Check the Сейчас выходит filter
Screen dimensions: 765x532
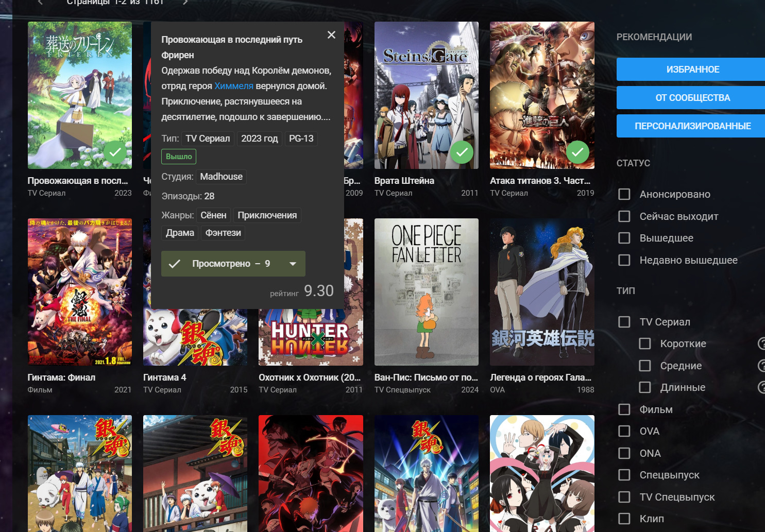pos(624,216)
